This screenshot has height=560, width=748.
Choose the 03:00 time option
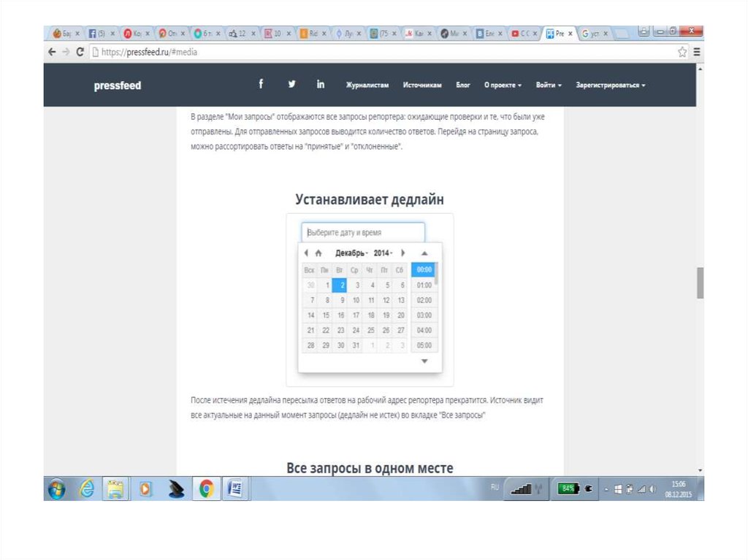click(x=424, y=315)
